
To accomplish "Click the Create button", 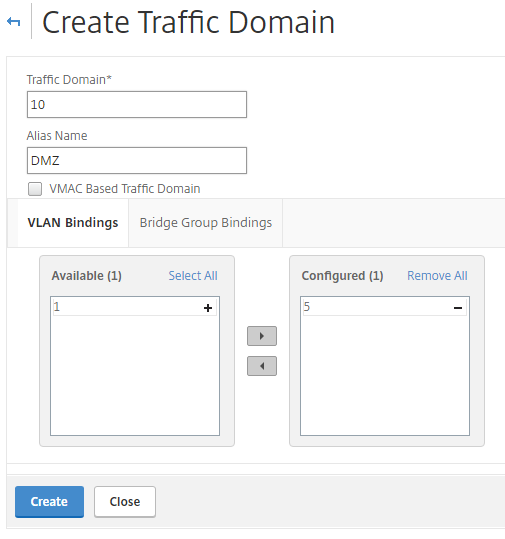I will tap(49, 502).
